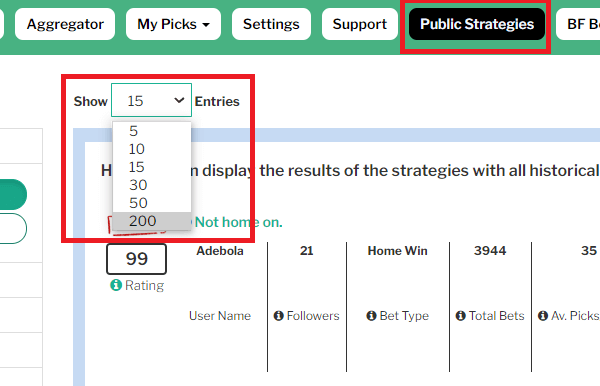The height and width of the screenshot is (386, 600).
Task: Select 10 entries option
Action: click(x=152, y=149)
